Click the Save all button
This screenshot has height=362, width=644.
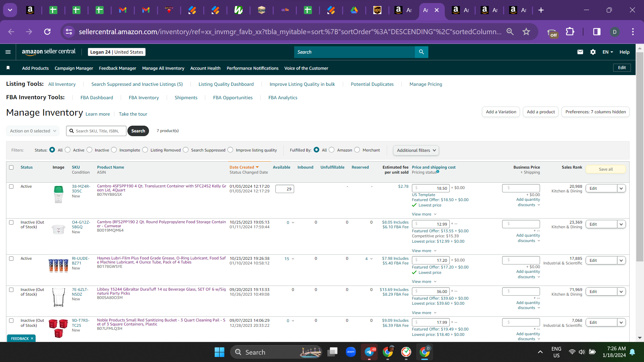pos(606,169)
